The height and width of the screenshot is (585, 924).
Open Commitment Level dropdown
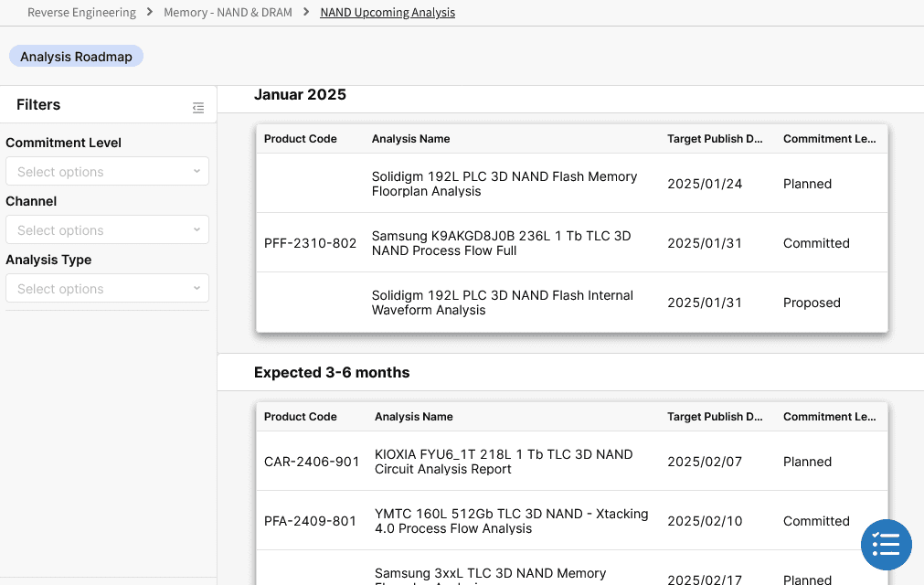[x=107, y=172]
